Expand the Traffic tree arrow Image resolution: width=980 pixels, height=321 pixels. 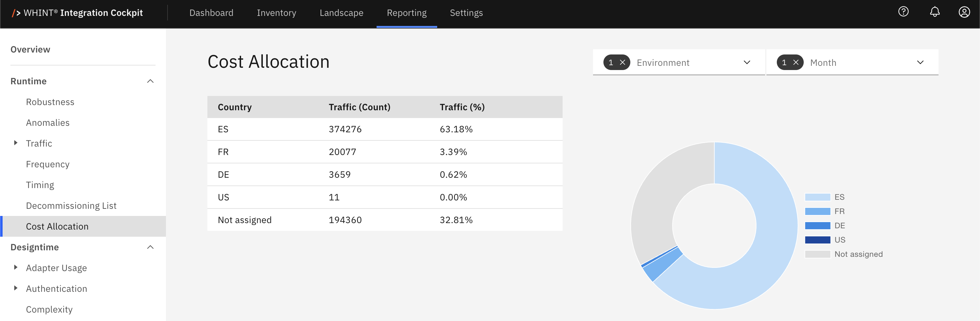(x=16, y=143)
